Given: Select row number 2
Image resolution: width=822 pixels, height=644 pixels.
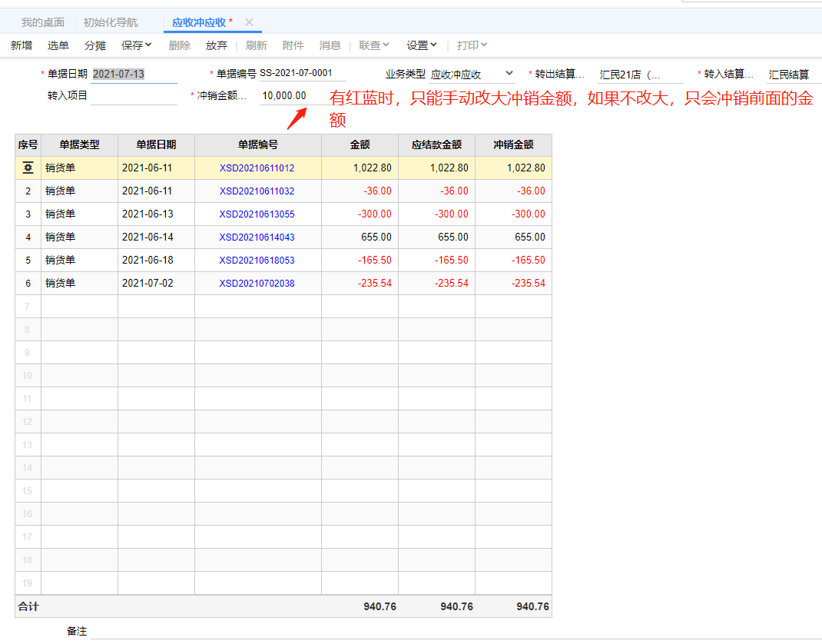Looking at the screenshot, I should coord(28,191).
